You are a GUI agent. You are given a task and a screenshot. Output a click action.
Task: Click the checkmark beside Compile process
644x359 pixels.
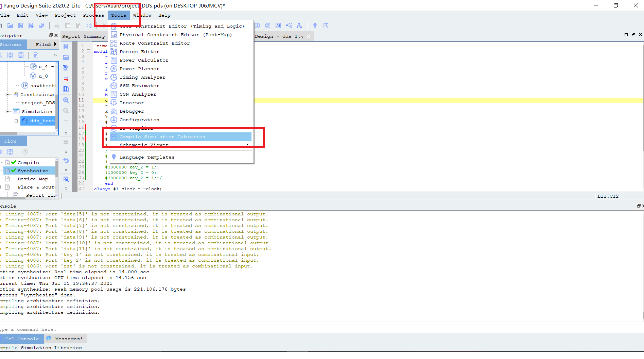13,162
